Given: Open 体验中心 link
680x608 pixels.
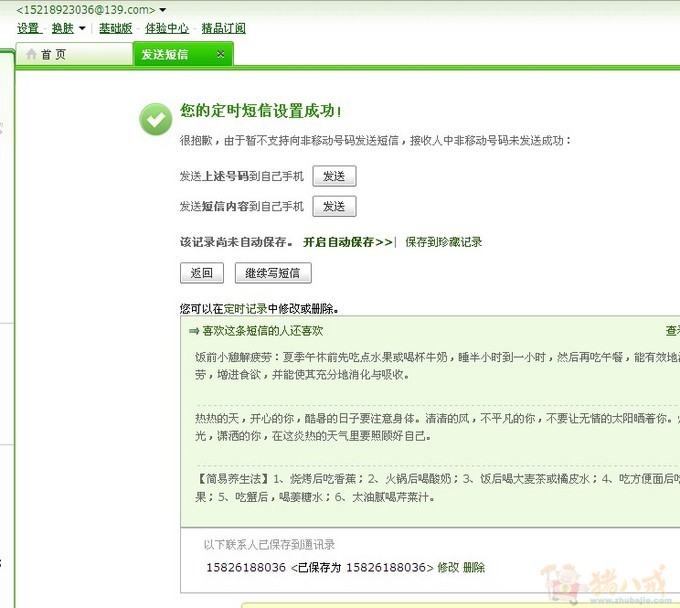Looking at the screenshot, I should coord(167,28).
